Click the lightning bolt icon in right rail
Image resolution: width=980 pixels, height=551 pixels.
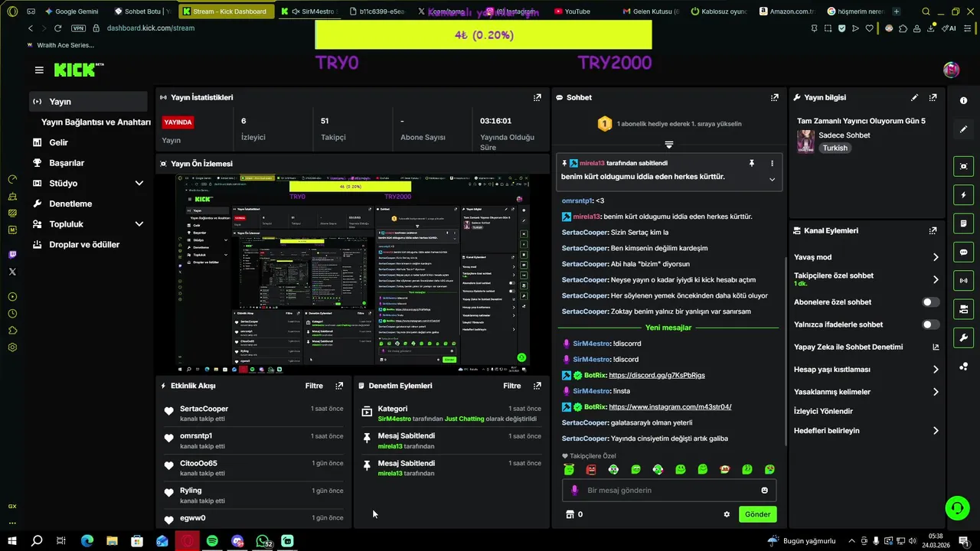tap(963, 195)
